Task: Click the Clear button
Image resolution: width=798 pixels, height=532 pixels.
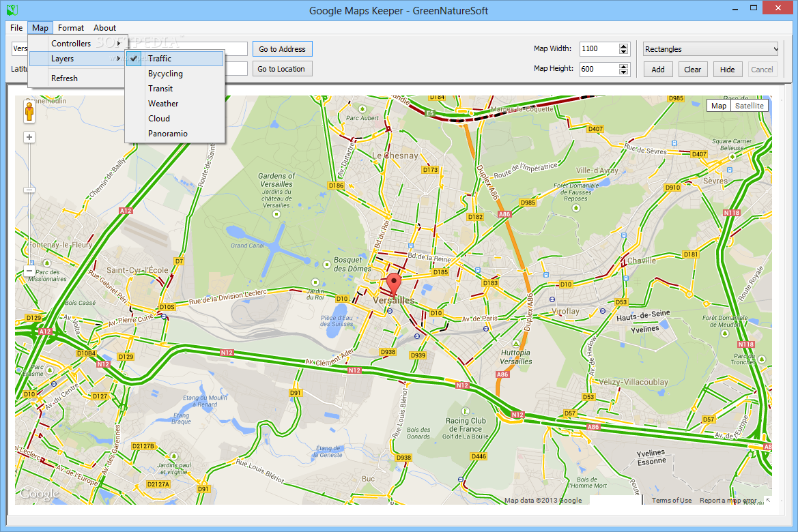Action: (693, 70)
